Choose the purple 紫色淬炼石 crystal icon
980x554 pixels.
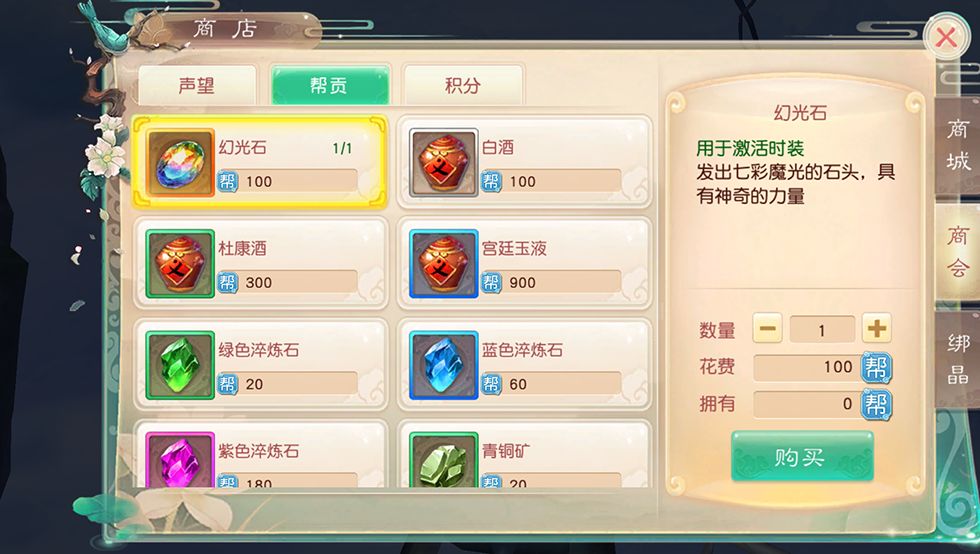(x=180, y=460)
